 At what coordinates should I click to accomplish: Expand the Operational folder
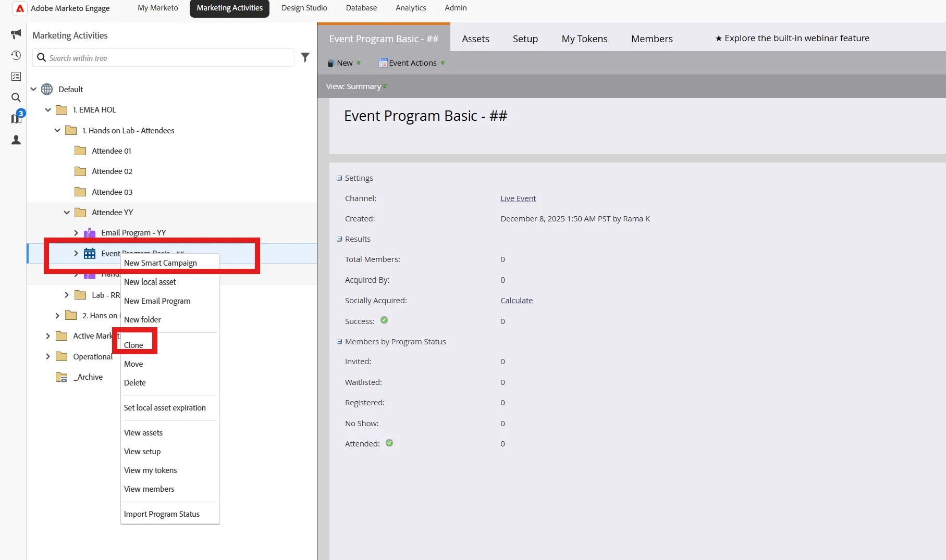(x=48, y=356)
